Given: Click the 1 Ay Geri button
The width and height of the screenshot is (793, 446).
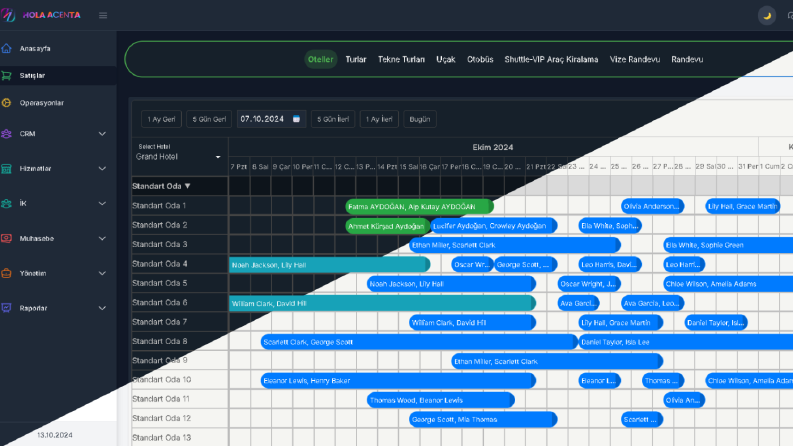Looking at the screenshot, I should (x=161, y=119).
